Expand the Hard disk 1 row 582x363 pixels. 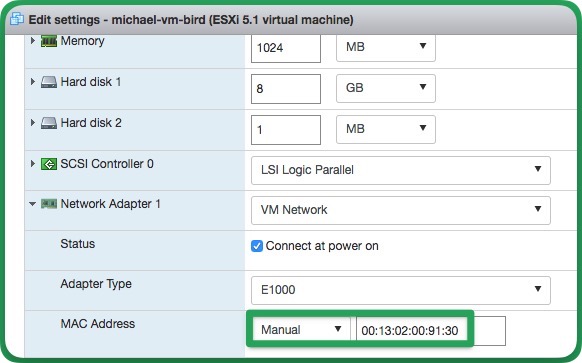(x=32, y=82)
